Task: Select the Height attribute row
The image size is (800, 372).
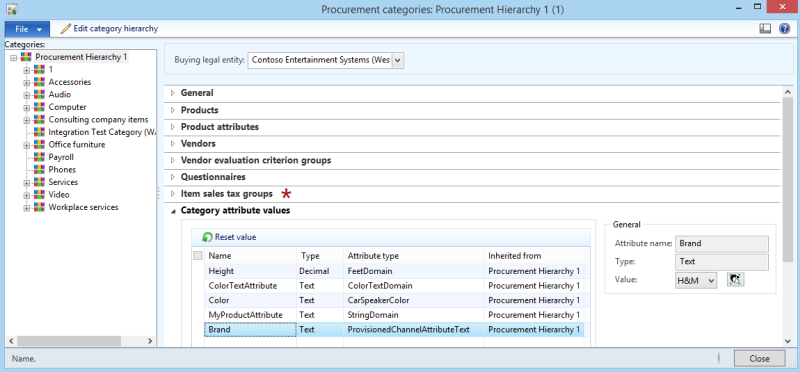Action: point(393,271)
